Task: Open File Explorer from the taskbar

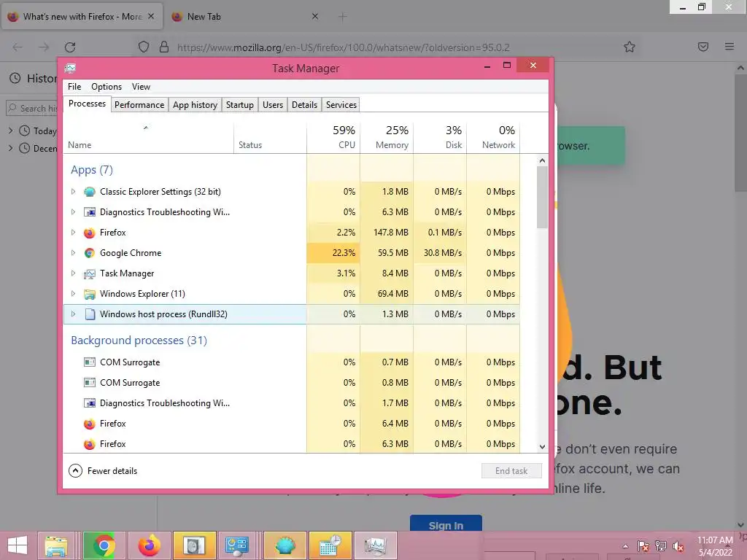Action: (x=56, y=545)
